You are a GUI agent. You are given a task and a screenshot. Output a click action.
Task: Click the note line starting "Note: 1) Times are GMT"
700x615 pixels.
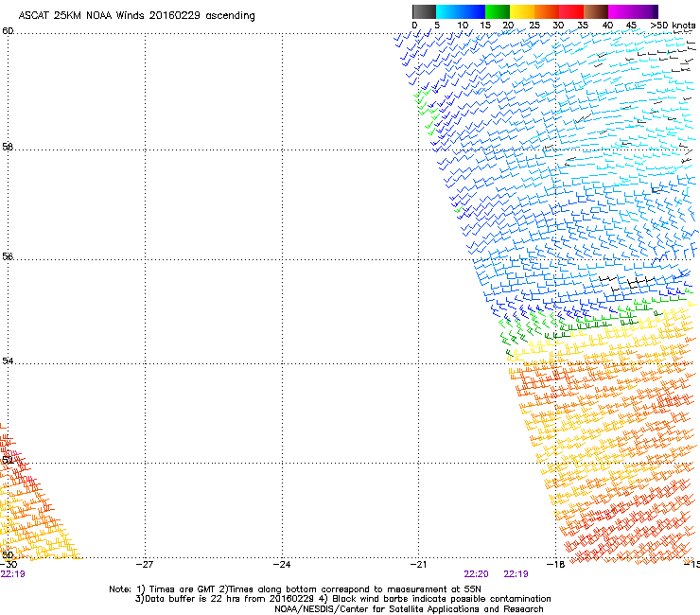tap(295, 589)
